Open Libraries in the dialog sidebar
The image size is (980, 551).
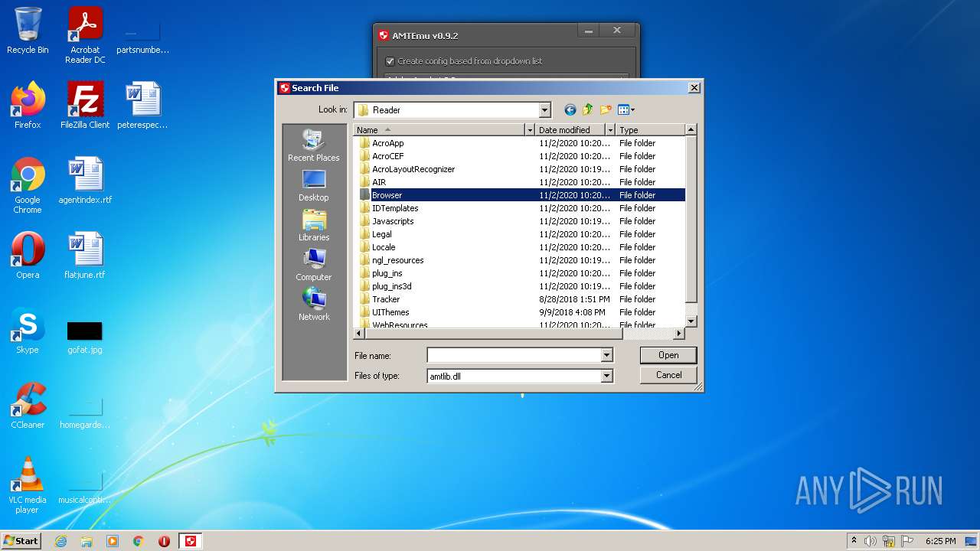[x=314, y=226]
